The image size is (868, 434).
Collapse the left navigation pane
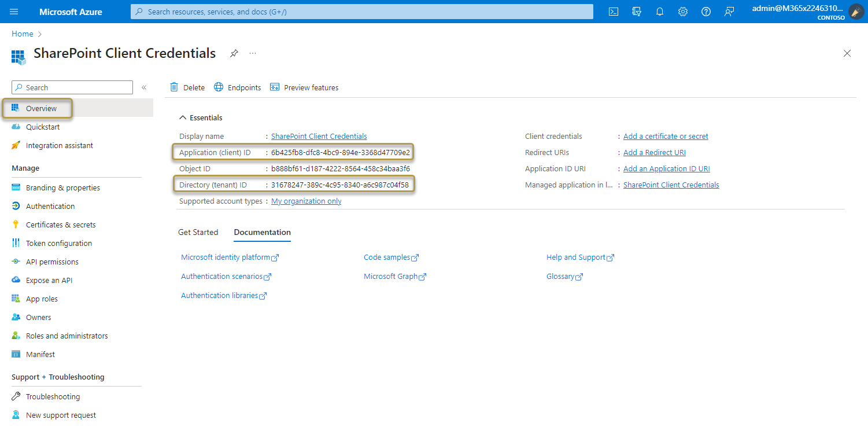(x=144, y=87)
